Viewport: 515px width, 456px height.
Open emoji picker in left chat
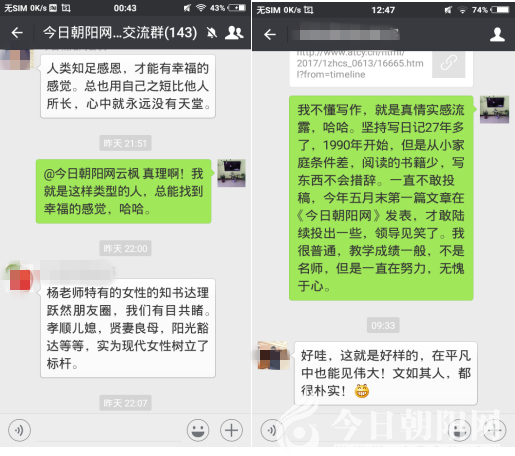click(198, 430)
